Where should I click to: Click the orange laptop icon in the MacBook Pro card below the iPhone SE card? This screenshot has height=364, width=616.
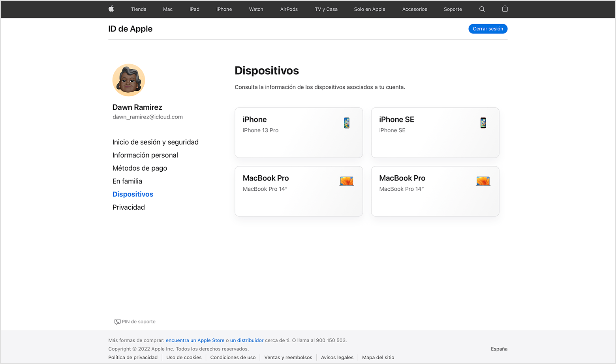[x=483, y=181]
